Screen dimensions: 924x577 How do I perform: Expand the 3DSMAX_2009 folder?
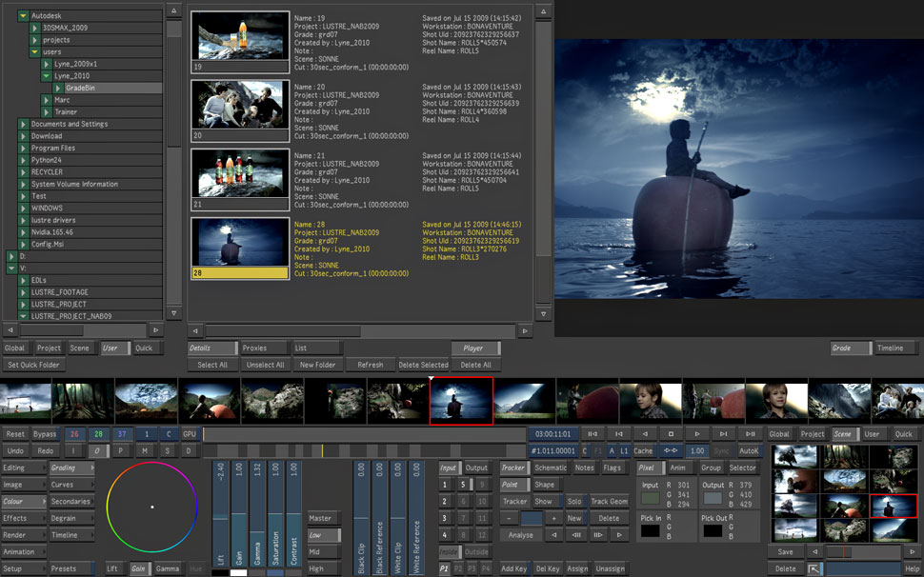[34, 28]
